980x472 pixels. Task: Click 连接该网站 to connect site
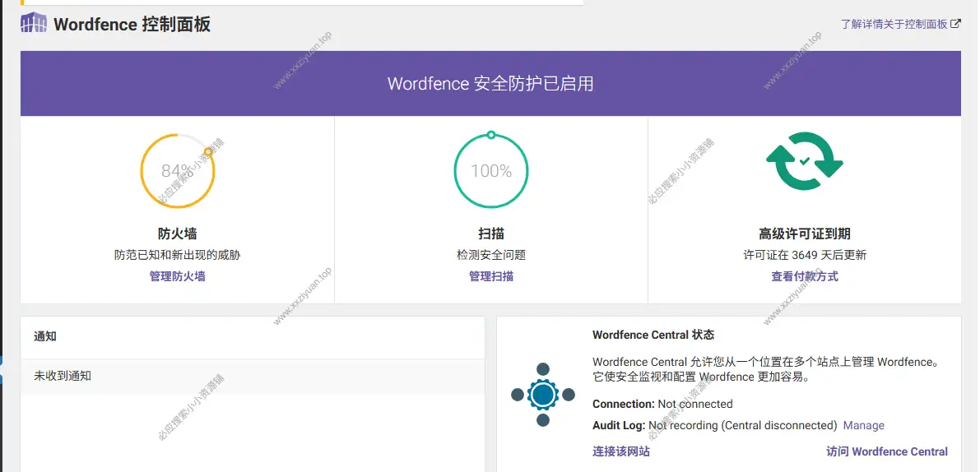coord(621,451)
